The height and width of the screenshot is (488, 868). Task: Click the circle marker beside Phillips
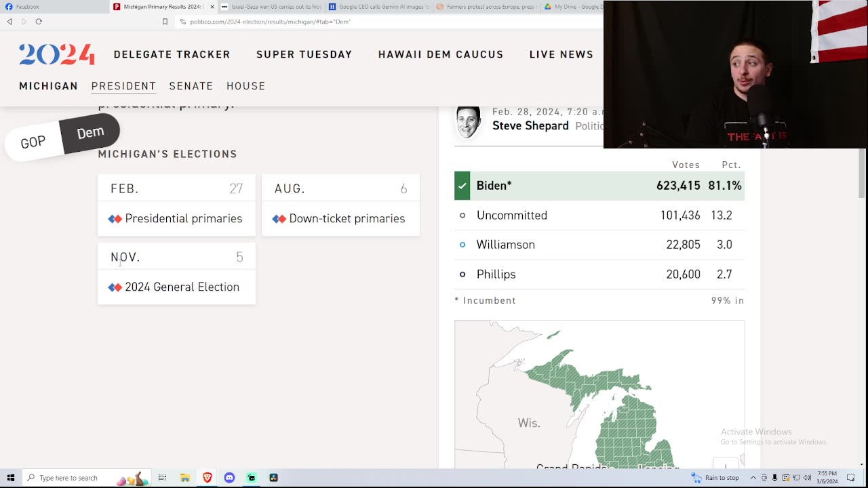pos(462,274)
